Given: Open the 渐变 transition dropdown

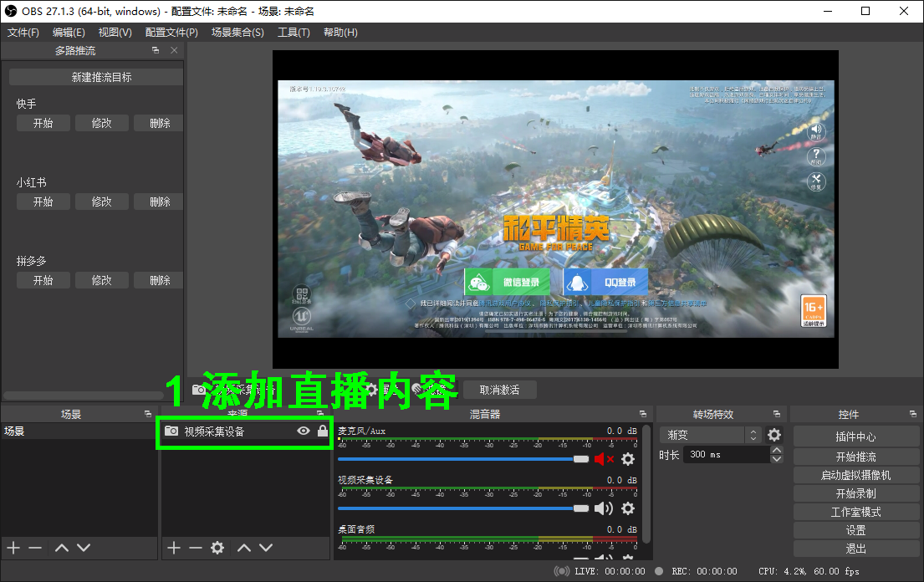Looking at the screenshot, I should pyautogui.click(x=710, y=435).
